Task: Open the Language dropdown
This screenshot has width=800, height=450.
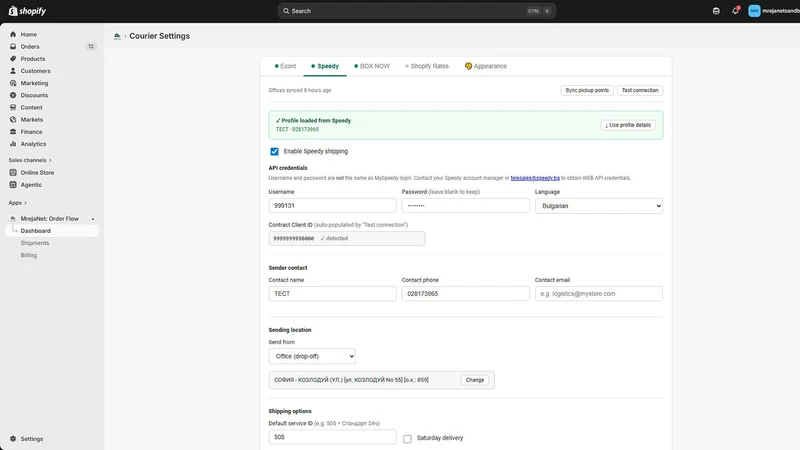Action: [598, 206]
